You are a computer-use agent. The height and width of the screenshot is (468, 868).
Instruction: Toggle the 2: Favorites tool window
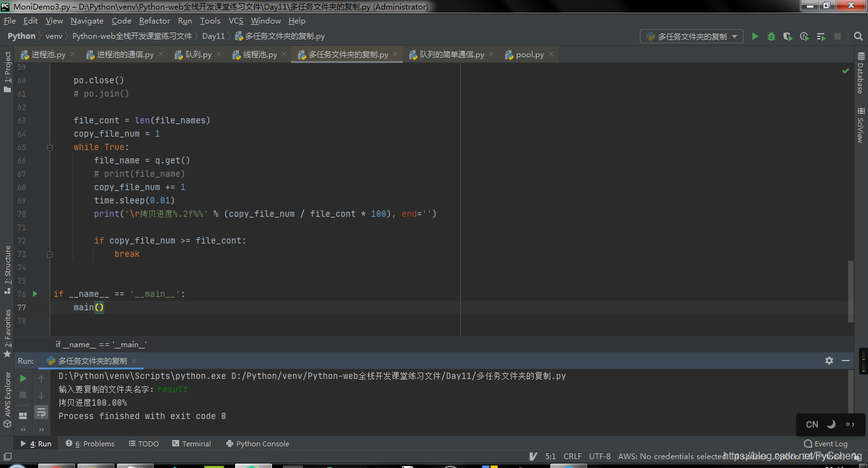point(8,333)
